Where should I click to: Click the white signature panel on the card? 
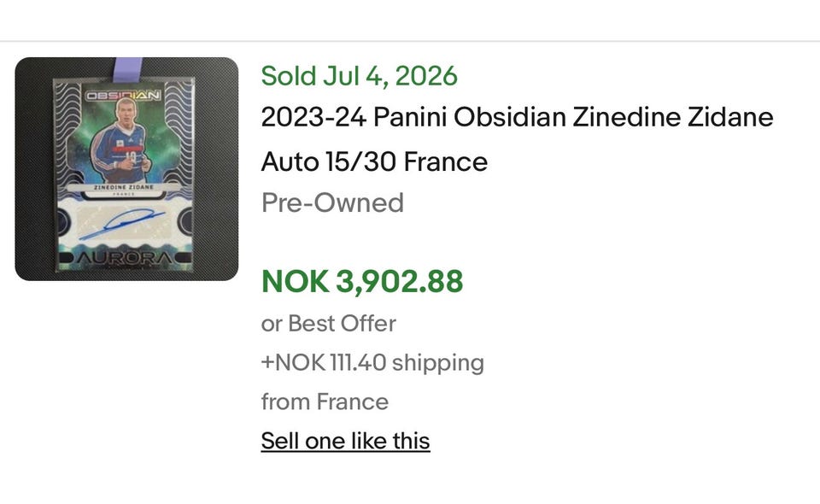[x=125, y=224]
